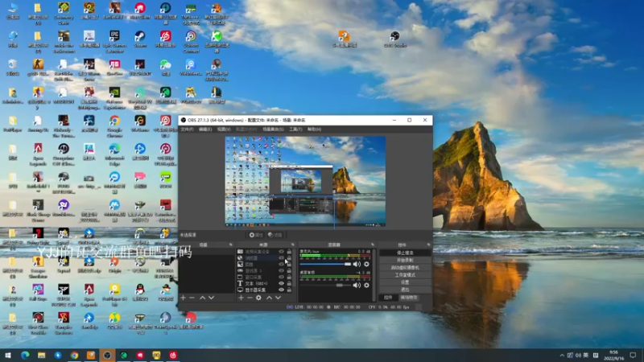Screen dimensions: 644x362
Task: Open Google Chrome from the taskbar
Action: pyautogui.click(x=74, y=355)
